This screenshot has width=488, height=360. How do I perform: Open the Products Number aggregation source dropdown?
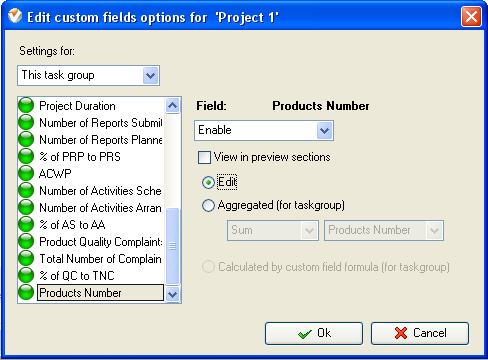click(x=384, y=230)
